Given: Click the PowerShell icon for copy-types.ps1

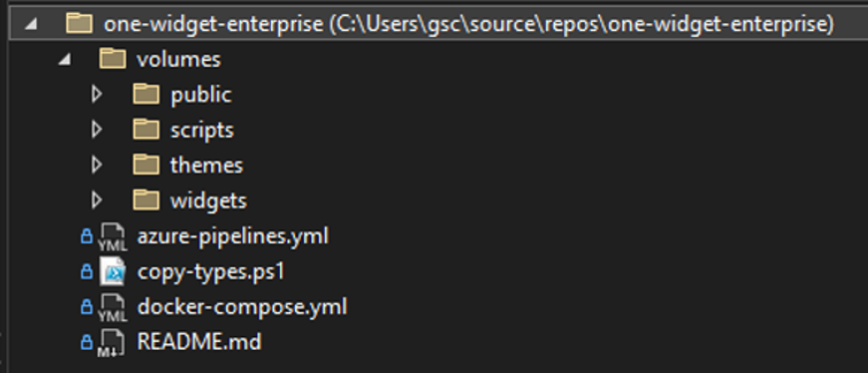Looking at the screenshot, I should click(x=113, y=271).
